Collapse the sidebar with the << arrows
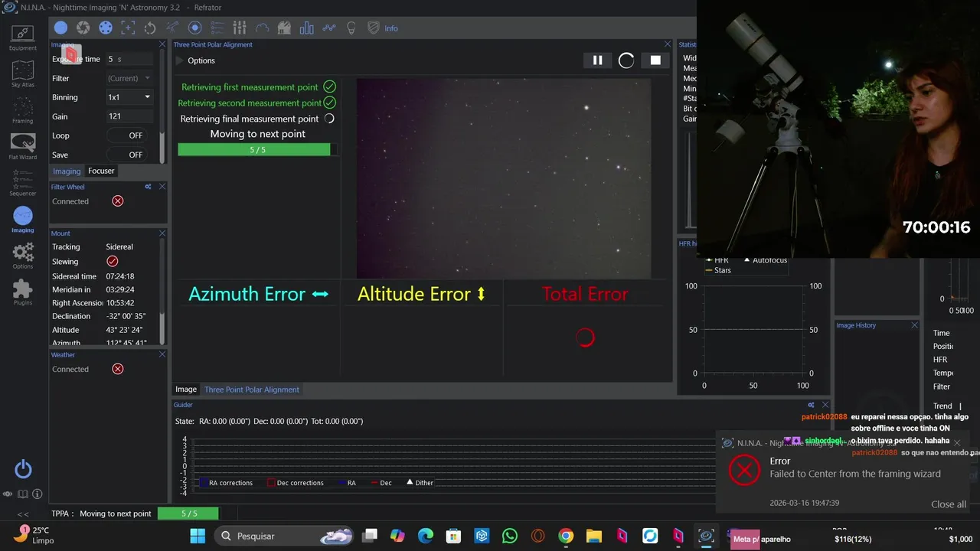 pyautogui.click(x=23, y=514)
